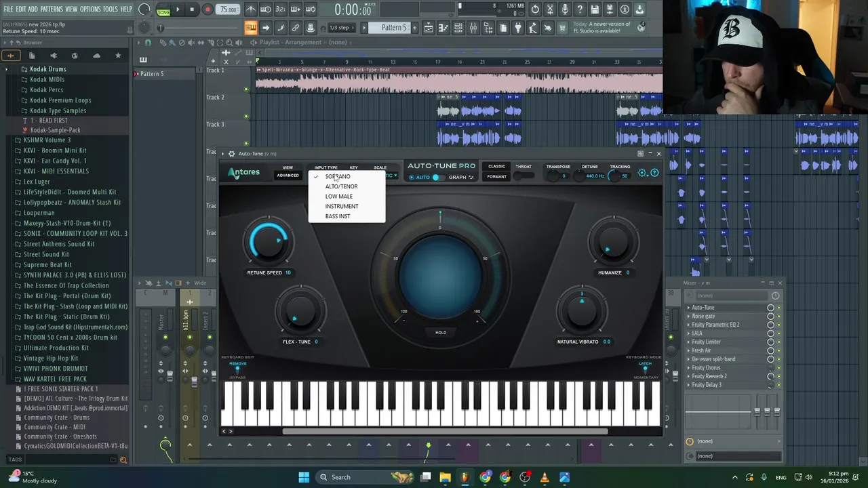Select LOW MALE input type

[x=339, y=197]
